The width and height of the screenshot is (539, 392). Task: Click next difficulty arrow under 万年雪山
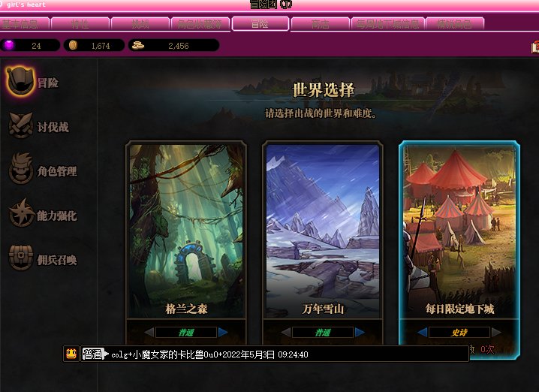pyautogui.click(x=360, y=332)
